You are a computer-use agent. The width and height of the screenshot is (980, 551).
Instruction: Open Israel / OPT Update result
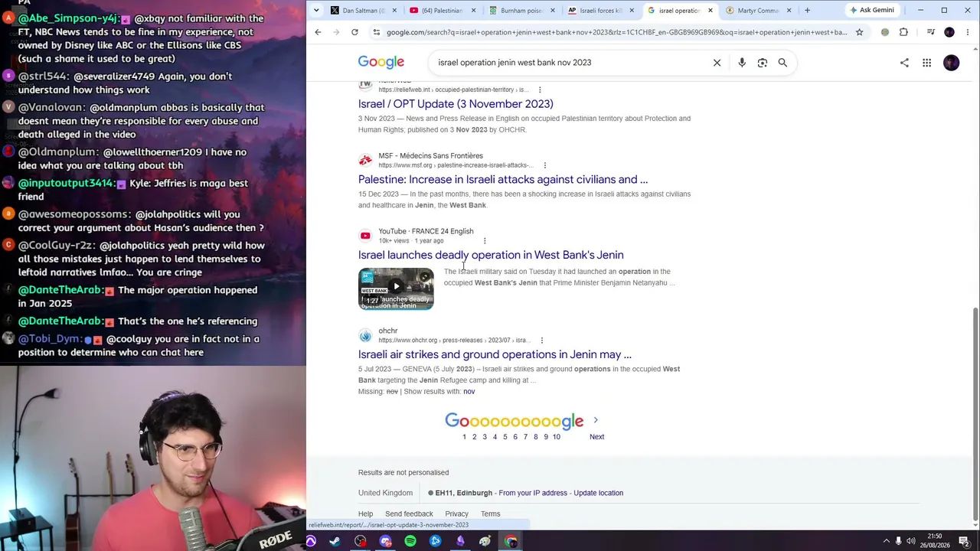tap(456, 104)
